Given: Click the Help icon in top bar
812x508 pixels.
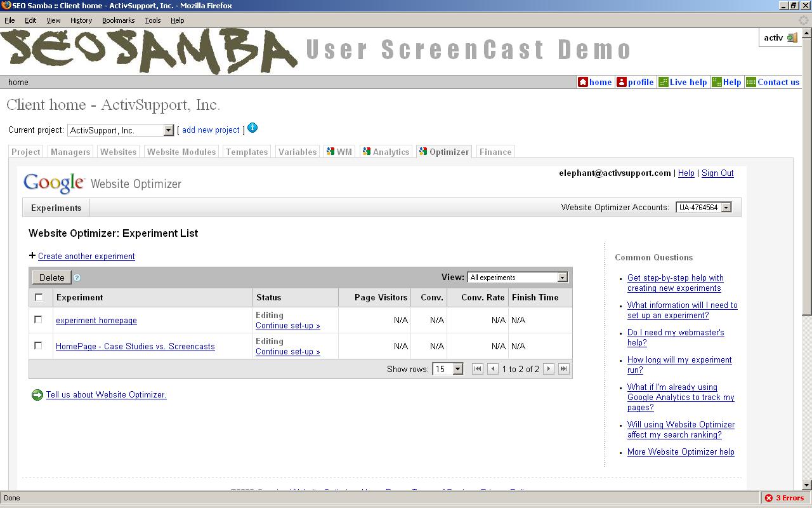Looking at the screenshot, I should coord(716,82).
